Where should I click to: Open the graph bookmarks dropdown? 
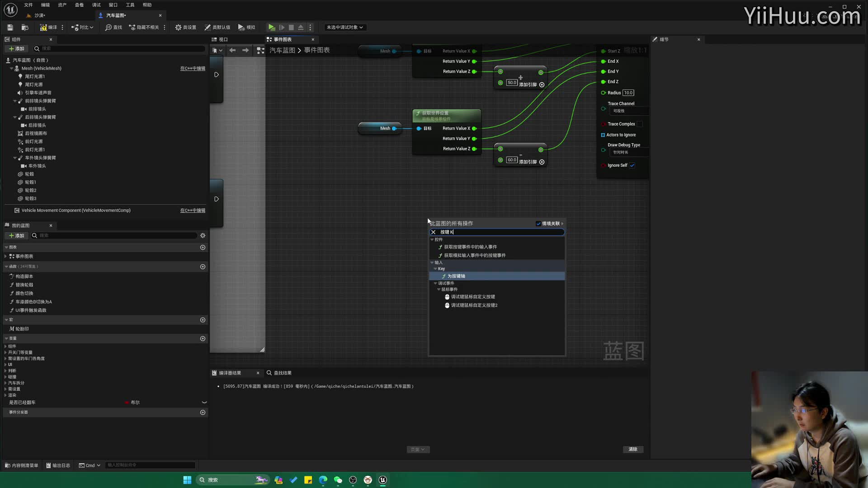click(x=217, y=50)
